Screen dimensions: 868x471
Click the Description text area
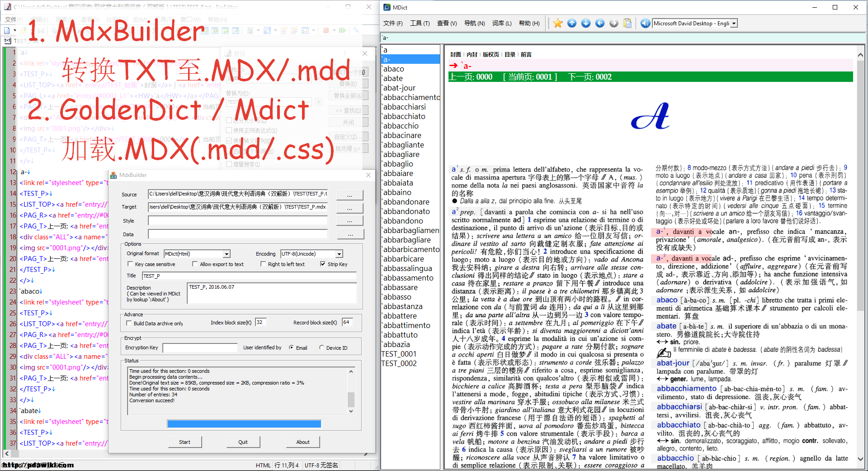(272, 293)
